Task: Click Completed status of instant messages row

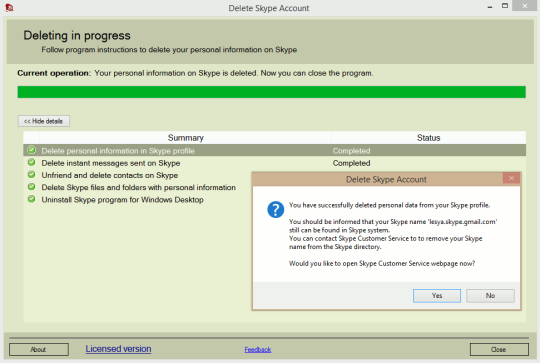Action: 351,163
